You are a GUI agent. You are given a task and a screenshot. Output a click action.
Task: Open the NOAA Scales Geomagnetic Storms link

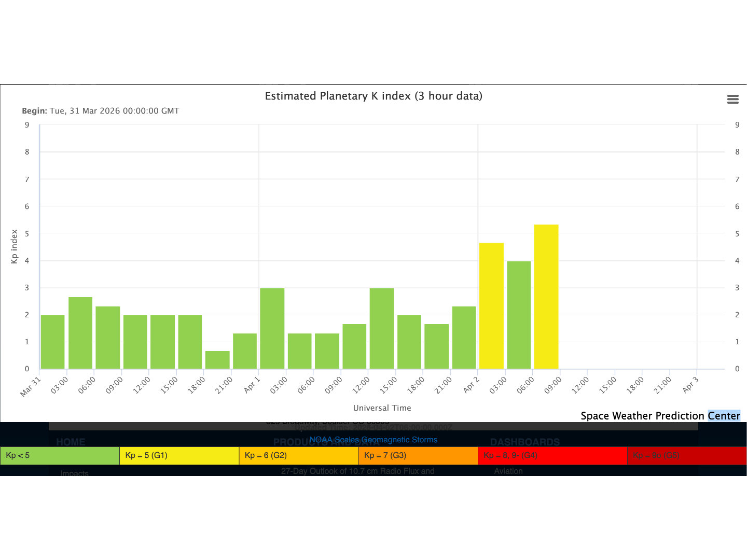[373, 440]
